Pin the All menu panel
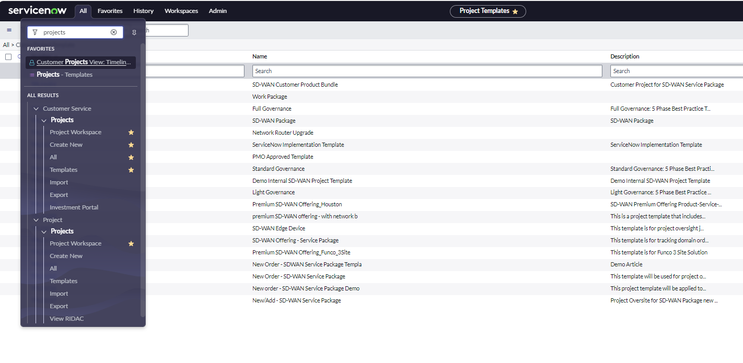 (x=134, y=32)
